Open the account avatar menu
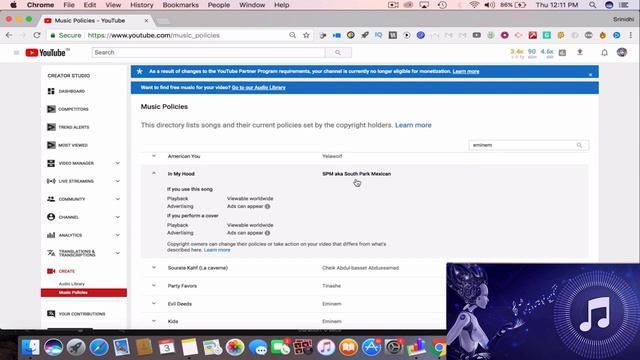Screen dimensions: 640x360 coord(622,52)
